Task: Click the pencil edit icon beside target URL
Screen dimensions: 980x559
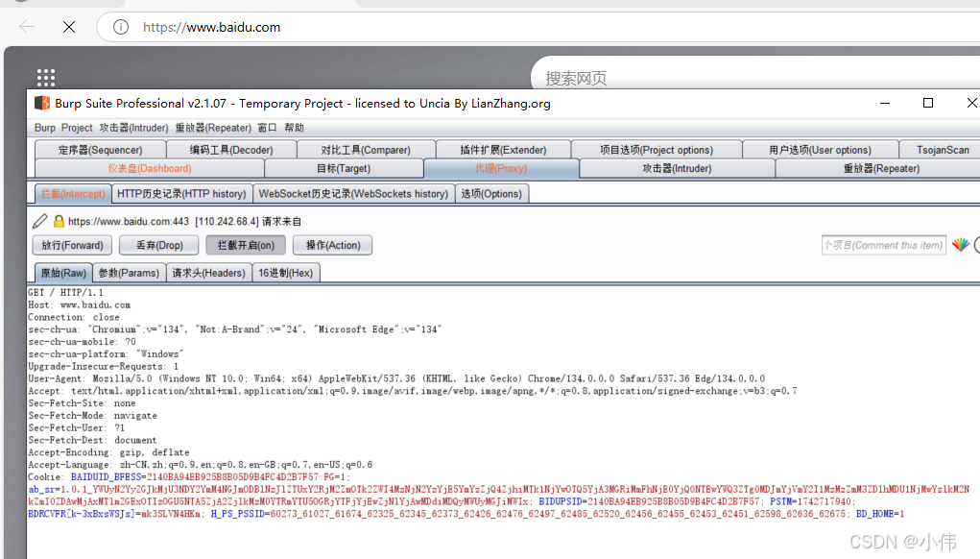Action: click(x=40, y=221)
